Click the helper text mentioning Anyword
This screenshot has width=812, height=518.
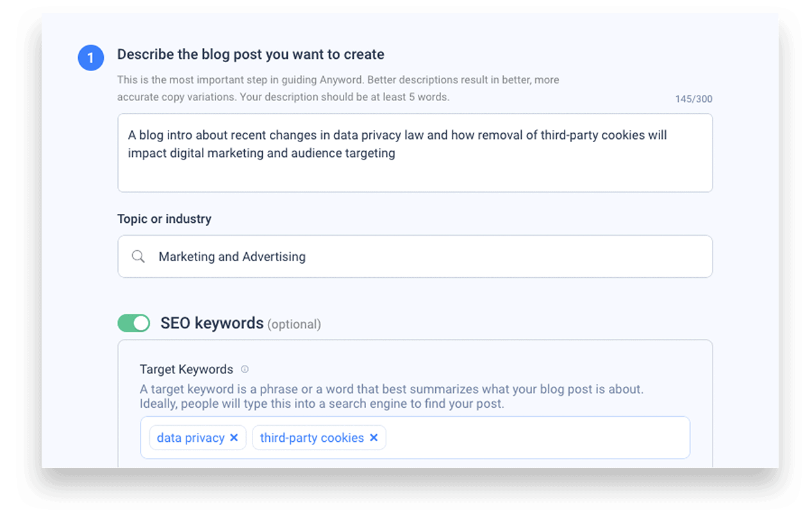click(338, 80)
